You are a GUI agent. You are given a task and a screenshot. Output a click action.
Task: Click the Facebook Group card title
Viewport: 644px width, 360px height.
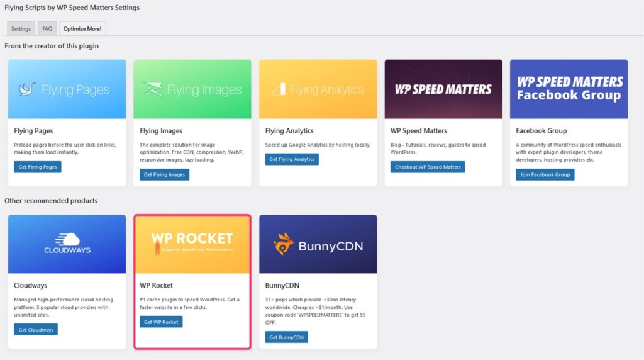click(541, 131)
